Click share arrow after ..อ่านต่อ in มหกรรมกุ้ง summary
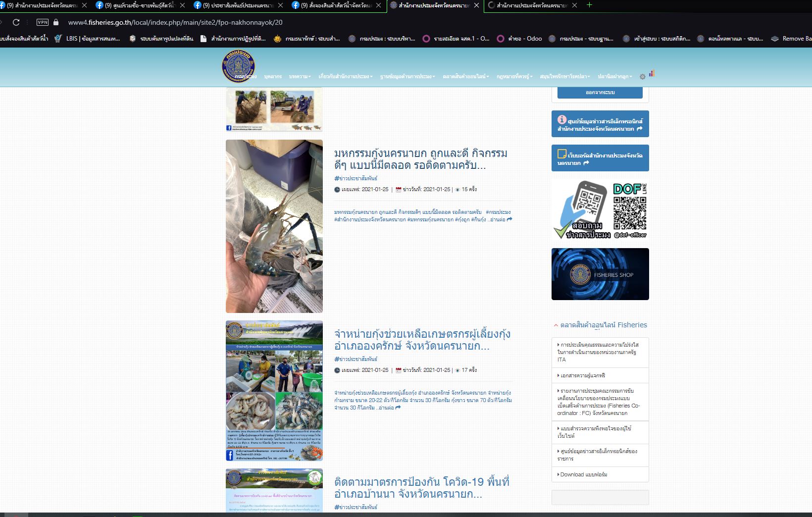 click(509, 219)
